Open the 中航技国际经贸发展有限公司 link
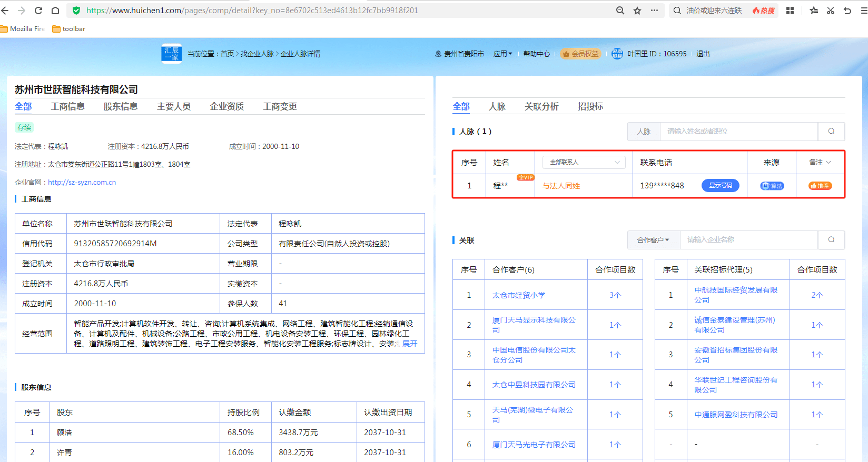Image resolution: width=868 pixels, height=462 pixels. click(x=736, y=295)
